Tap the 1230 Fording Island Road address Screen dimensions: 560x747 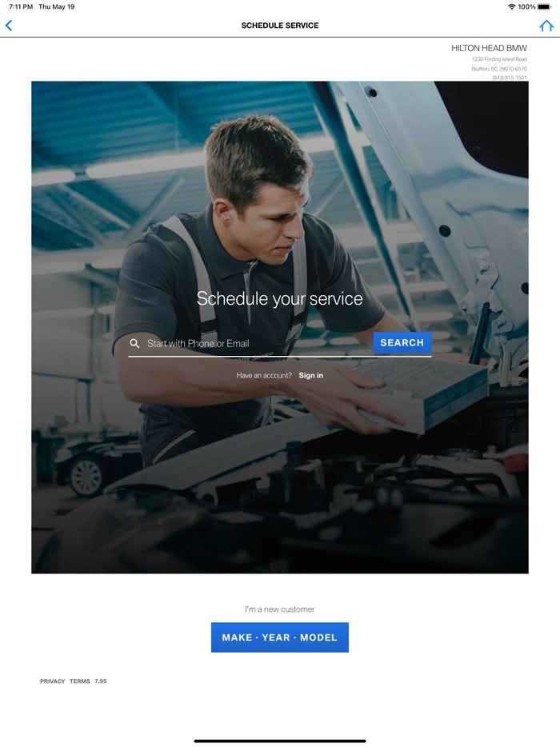click(499, 59)
